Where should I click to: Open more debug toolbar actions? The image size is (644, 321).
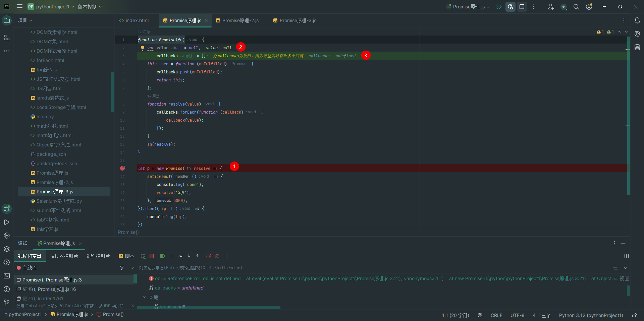pos(226,256)
